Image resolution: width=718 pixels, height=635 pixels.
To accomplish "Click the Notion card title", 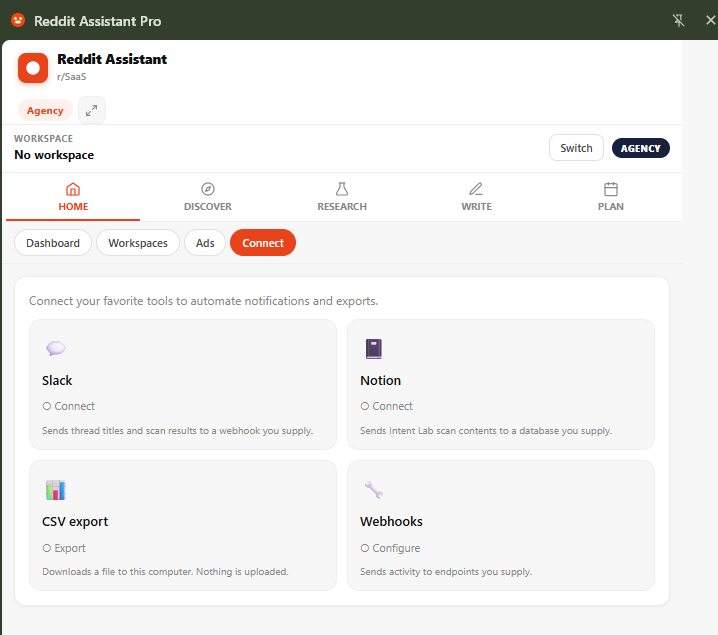I will [x=381, y=380].
